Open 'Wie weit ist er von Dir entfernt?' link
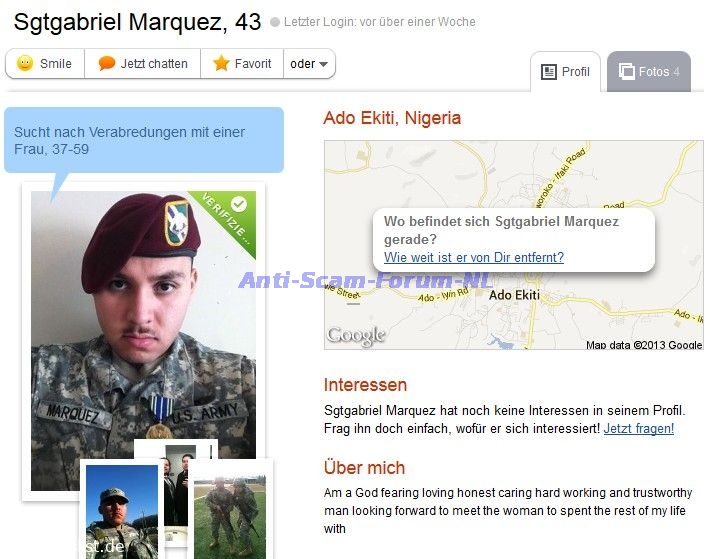The image size is (728, 559). click(x=474, y=257)
